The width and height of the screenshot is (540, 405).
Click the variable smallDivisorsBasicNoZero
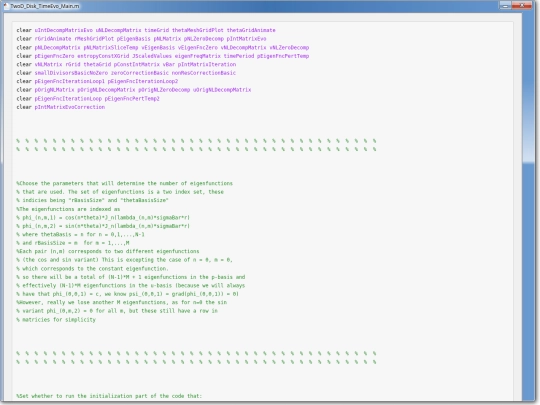[x=71, y=73]
